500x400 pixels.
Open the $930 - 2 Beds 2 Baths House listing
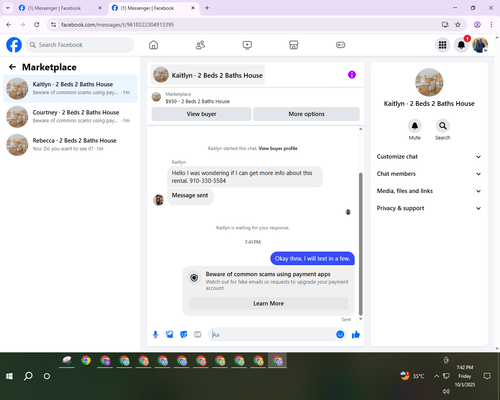pos(197,101)
